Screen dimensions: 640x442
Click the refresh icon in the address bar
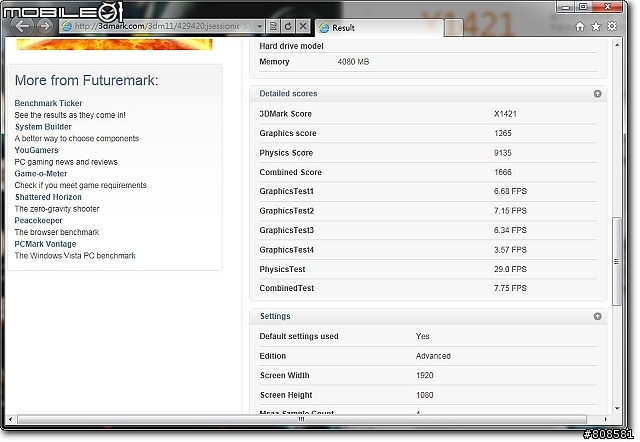[288, 27]
